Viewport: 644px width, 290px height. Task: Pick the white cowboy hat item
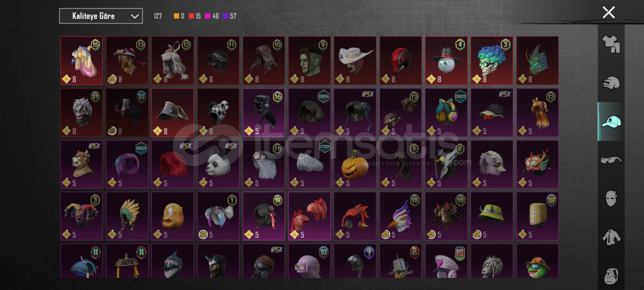pyautogui.click(x=355, y=61)
